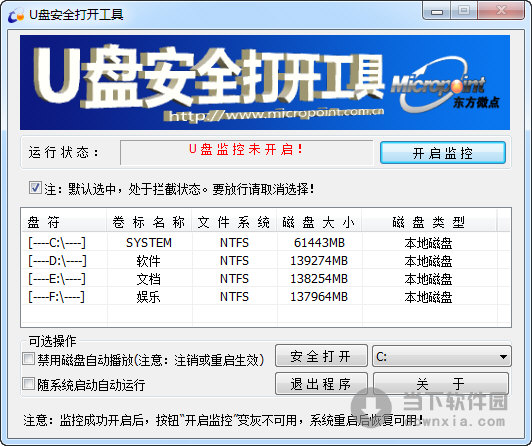Viewport: 532px width, 446px height.
Task: Select the [----D:\----] drive row
Action: point(266,261)
